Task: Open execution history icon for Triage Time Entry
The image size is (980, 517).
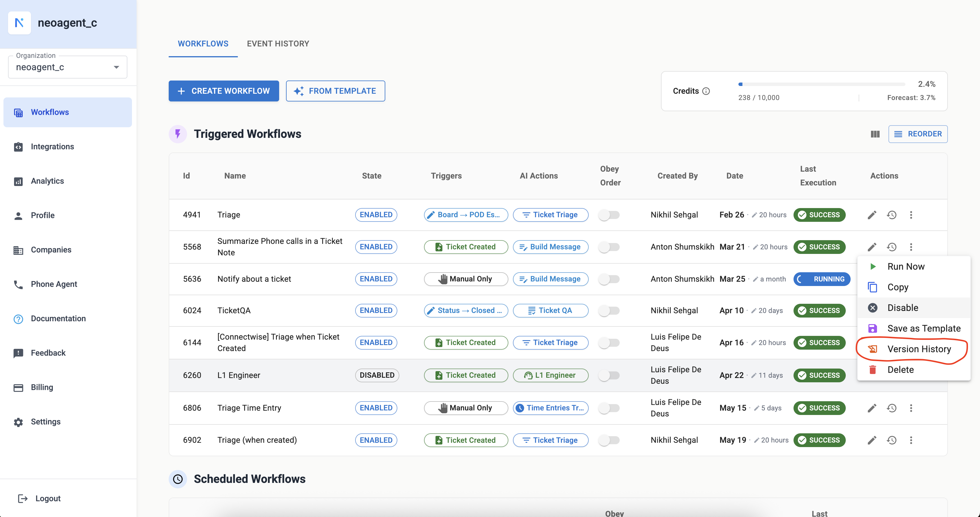Action: (891, 408)
